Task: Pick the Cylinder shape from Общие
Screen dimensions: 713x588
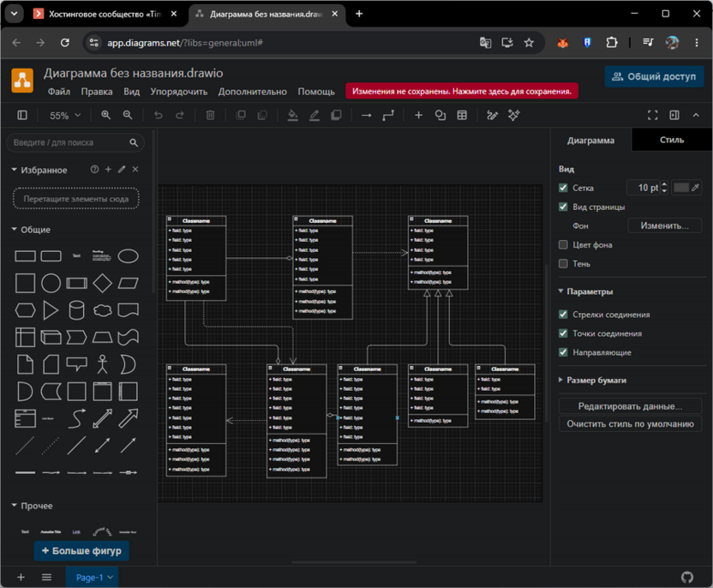Action: 76,310
